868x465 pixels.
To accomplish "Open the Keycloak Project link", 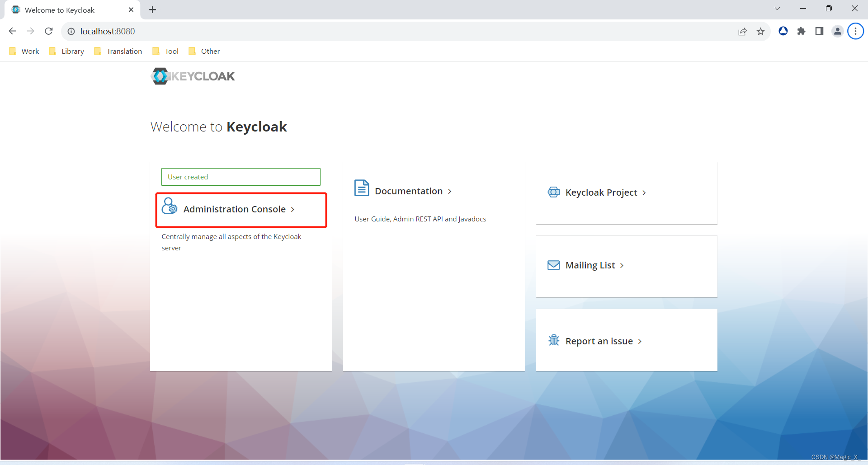I will tap(601, 193).
